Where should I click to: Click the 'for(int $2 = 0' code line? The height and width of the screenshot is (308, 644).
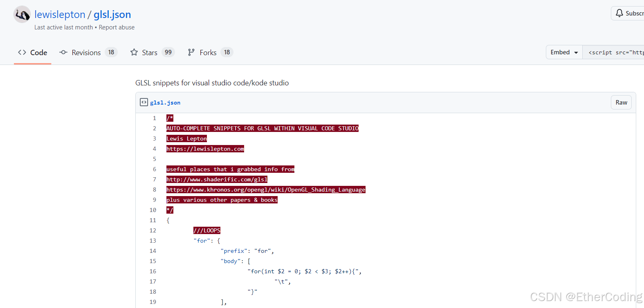[305, 271]
